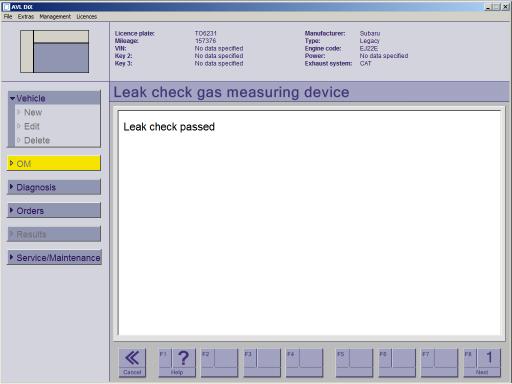Click the empty F2 function key button
512x384 pixels.
[x=219, y=363]
